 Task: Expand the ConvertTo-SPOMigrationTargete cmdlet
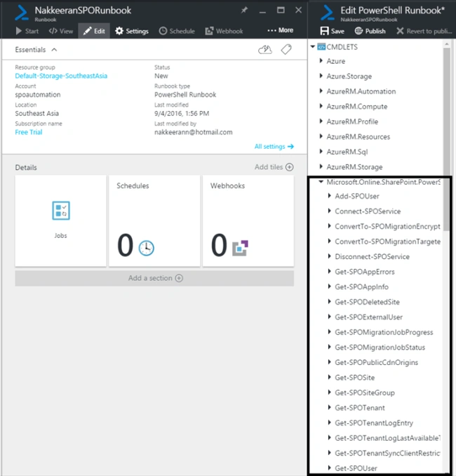[330, 242]
